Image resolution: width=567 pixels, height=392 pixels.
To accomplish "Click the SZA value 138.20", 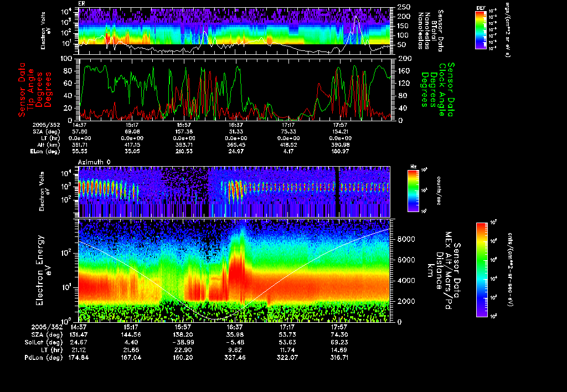I will click(183, 334).
